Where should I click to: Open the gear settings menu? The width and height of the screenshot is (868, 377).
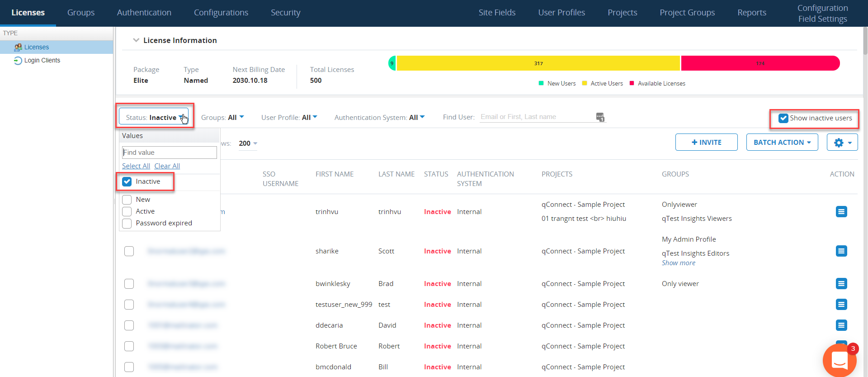[842, 143]
